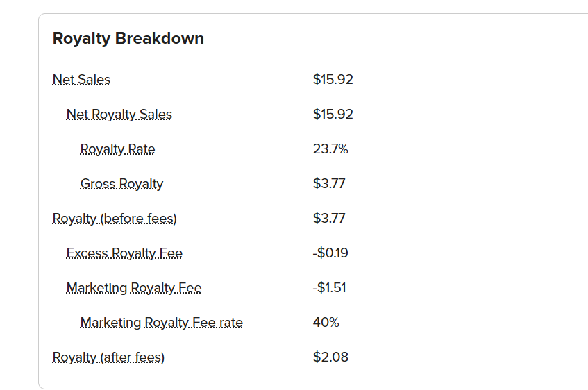
Task: Click the Gross Royalty label
Action: click(121, 184)
